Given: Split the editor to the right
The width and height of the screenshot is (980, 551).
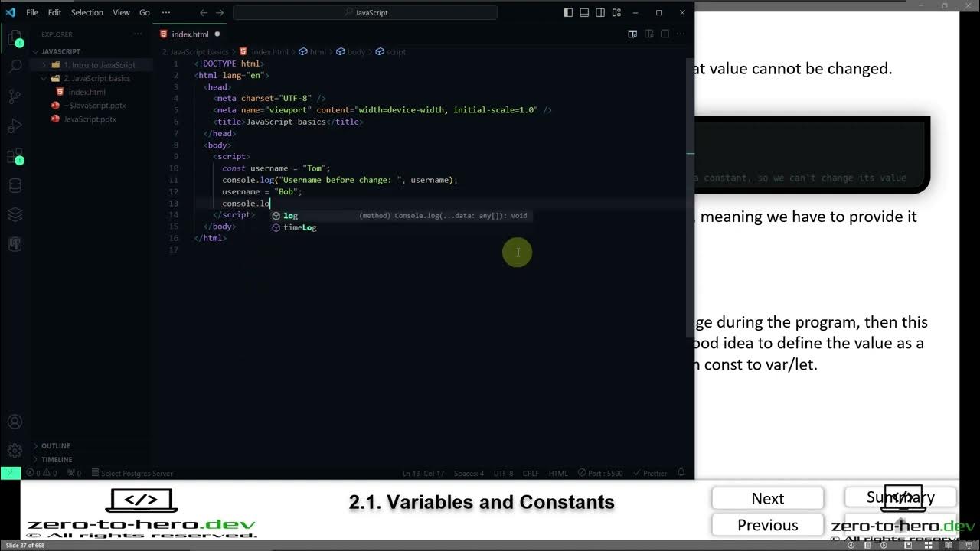Looking at the screenshot, I should (x=665, y=34).
